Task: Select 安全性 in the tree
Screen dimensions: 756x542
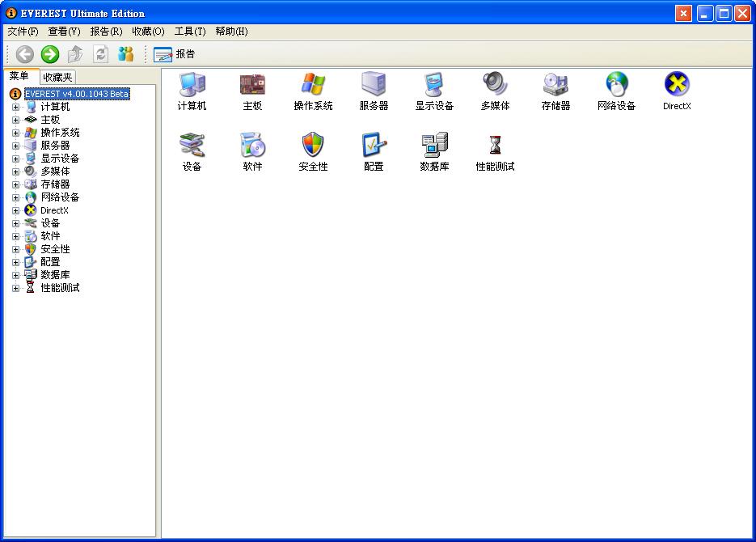Action: coord(55,249)
